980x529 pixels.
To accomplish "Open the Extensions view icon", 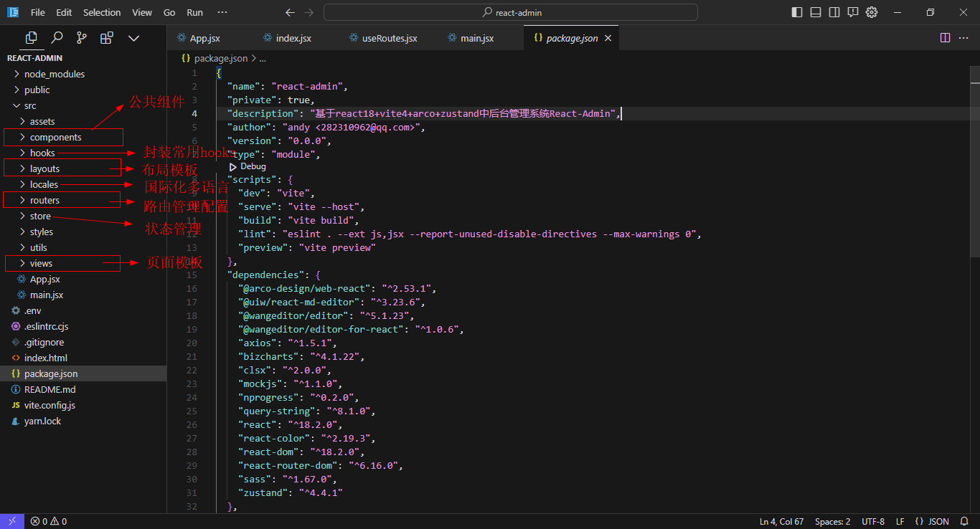I will pyautogui.click(x=107, y=38).
